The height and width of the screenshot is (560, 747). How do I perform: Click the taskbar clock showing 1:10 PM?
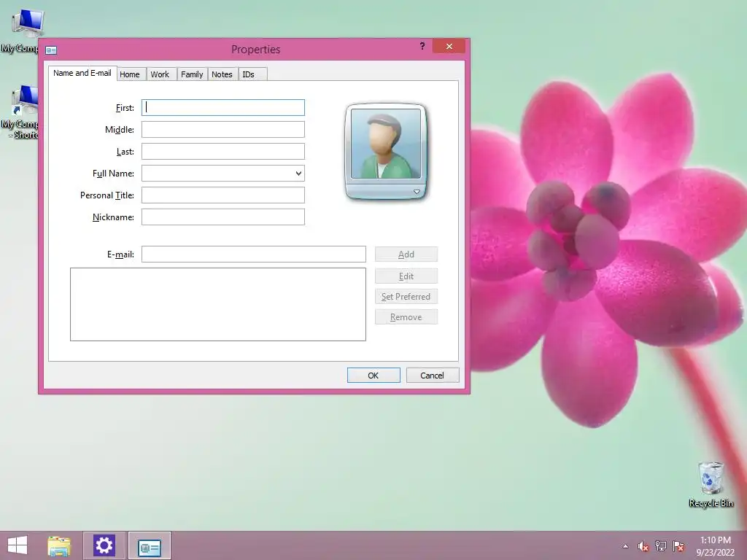pyautogui.click(x=715, y=546)
